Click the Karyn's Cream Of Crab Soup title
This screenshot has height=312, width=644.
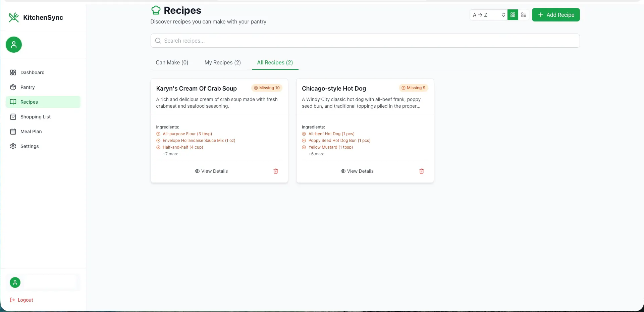pos(197,89)
